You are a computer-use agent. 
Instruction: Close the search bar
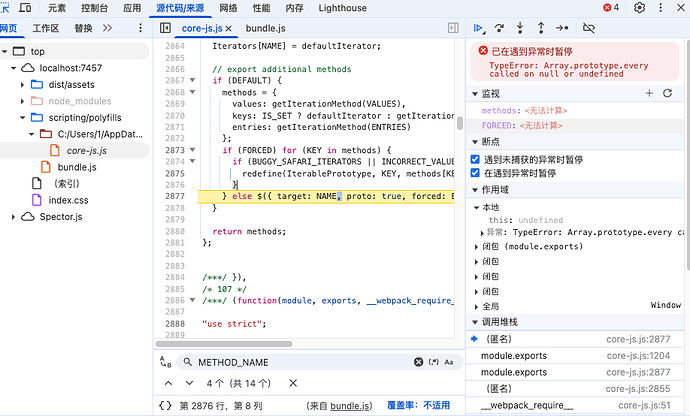293,383
